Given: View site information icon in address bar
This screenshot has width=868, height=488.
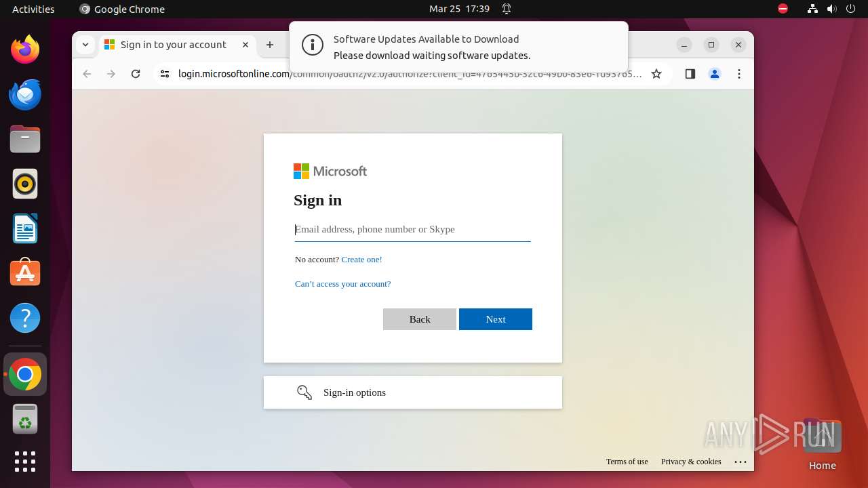Looking at the screenshot, I should point(165,74).
